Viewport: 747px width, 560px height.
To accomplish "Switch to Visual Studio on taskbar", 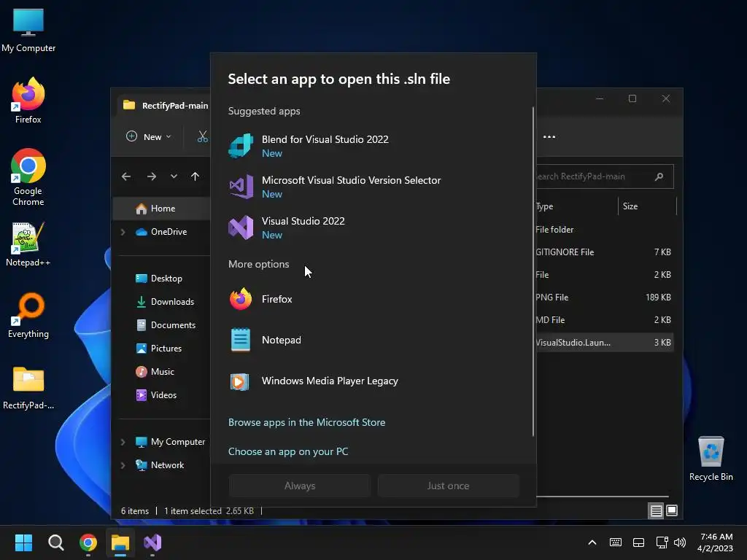I will pyautogui.click(x=152, y=542).
